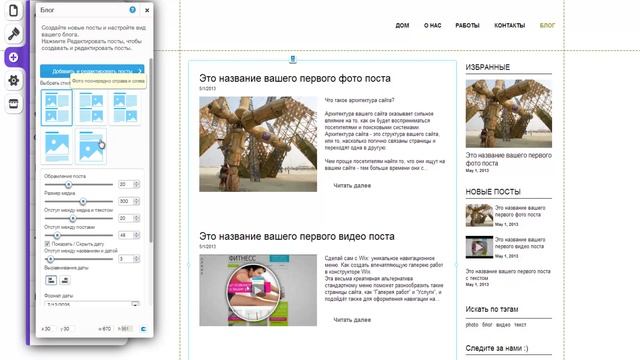Click the blog element anchor handle icon
The image size is (640, 360).
click(293, 60)
